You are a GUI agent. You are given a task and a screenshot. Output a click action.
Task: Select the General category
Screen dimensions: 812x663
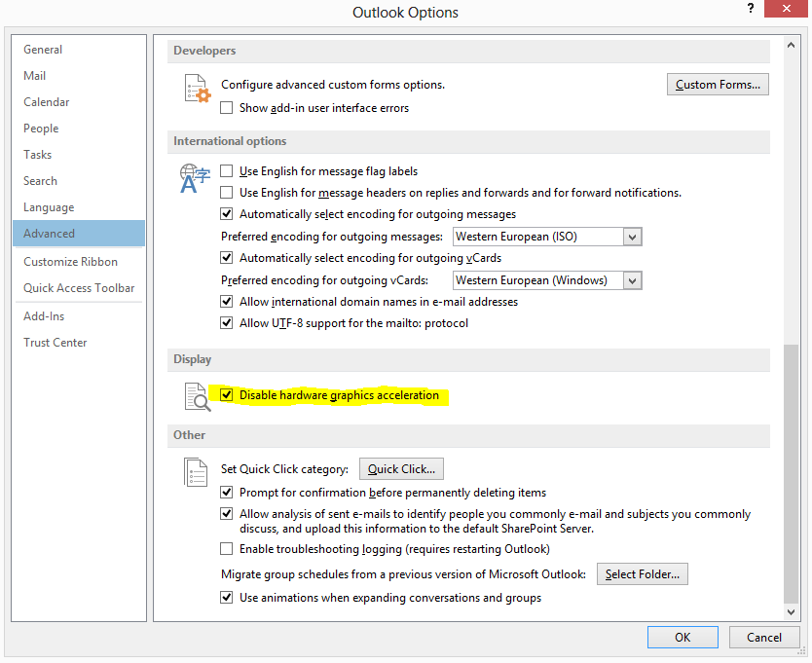pos(79,50)
